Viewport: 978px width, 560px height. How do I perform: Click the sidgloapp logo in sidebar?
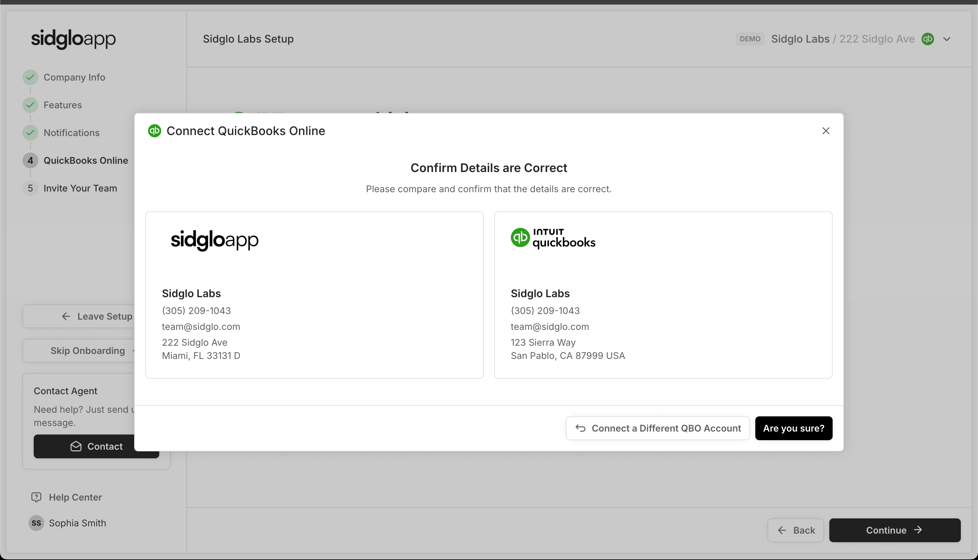coord(73,39)
